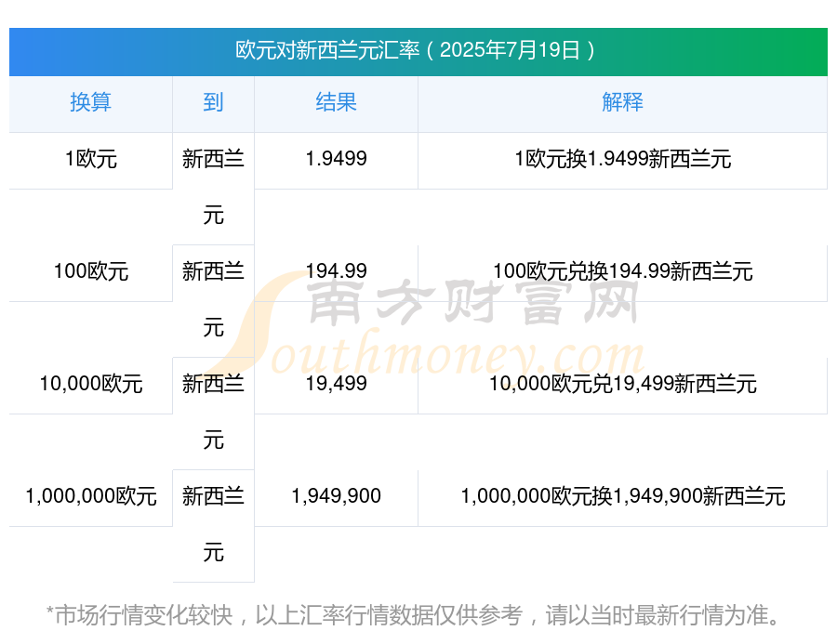Select the 1,000,000欧元 cell
Viewport: 837px width, 644px height.
[x=91, y=497]
